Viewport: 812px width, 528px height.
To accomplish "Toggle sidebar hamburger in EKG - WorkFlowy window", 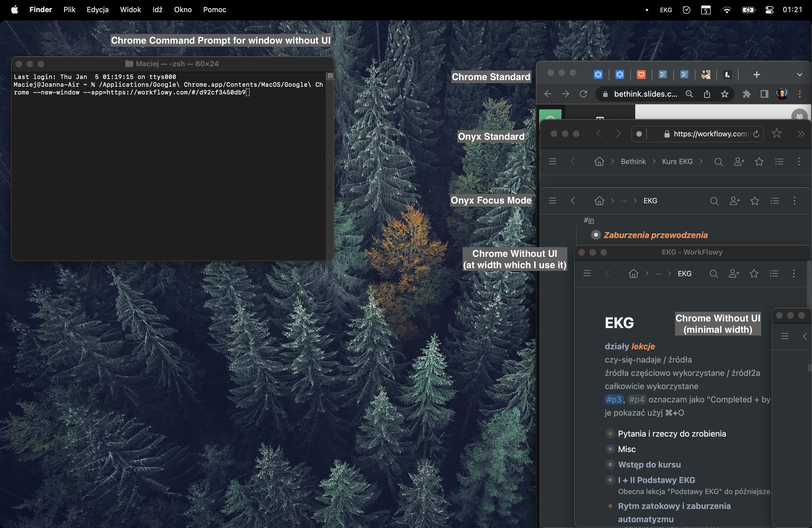I will (x=587, y=274).
